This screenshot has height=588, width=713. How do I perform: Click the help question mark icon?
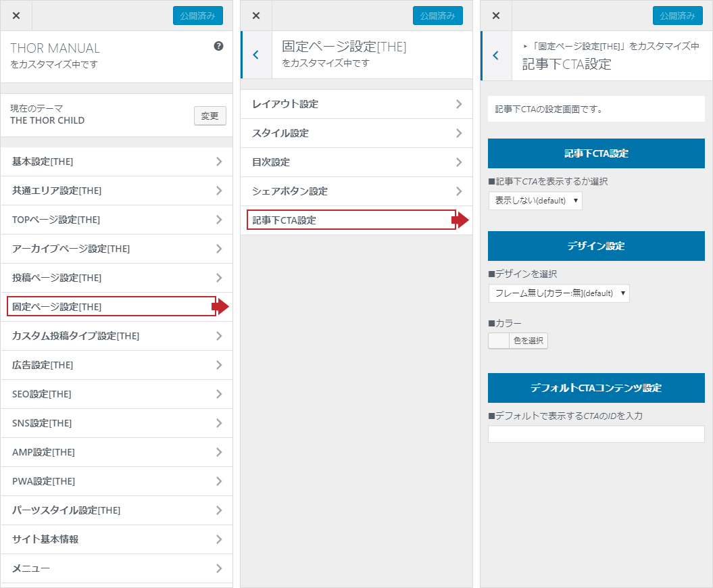218,47
